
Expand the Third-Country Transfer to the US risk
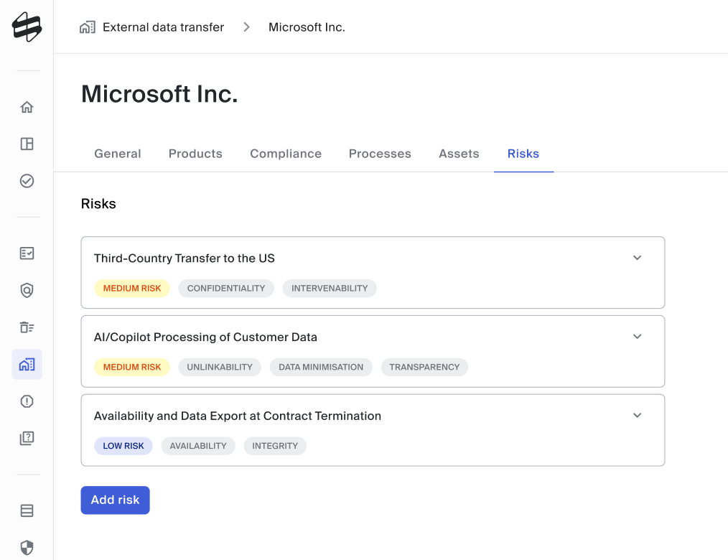(x=638, y=258)
